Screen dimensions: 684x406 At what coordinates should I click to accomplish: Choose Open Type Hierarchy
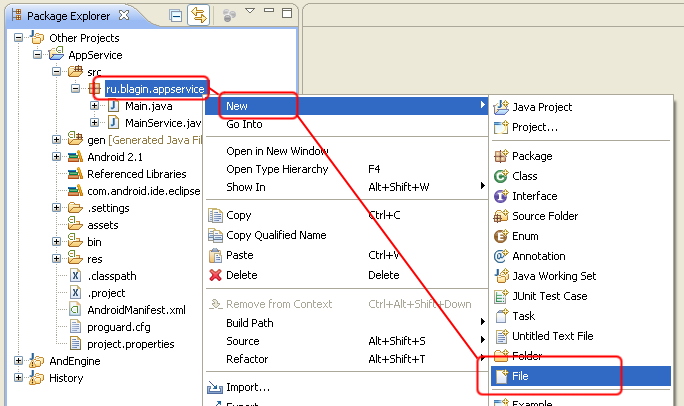(x=346, y=169)
